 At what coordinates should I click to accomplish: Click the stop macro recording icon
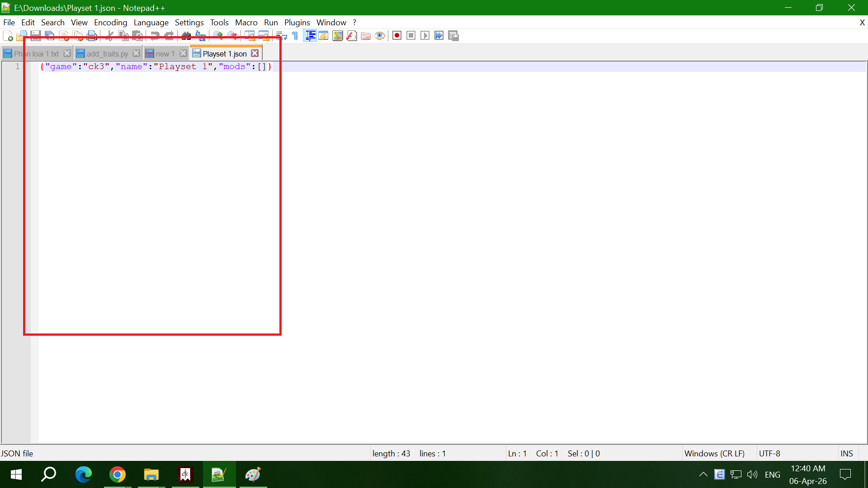pyautogui.click(x=411, y=36)
